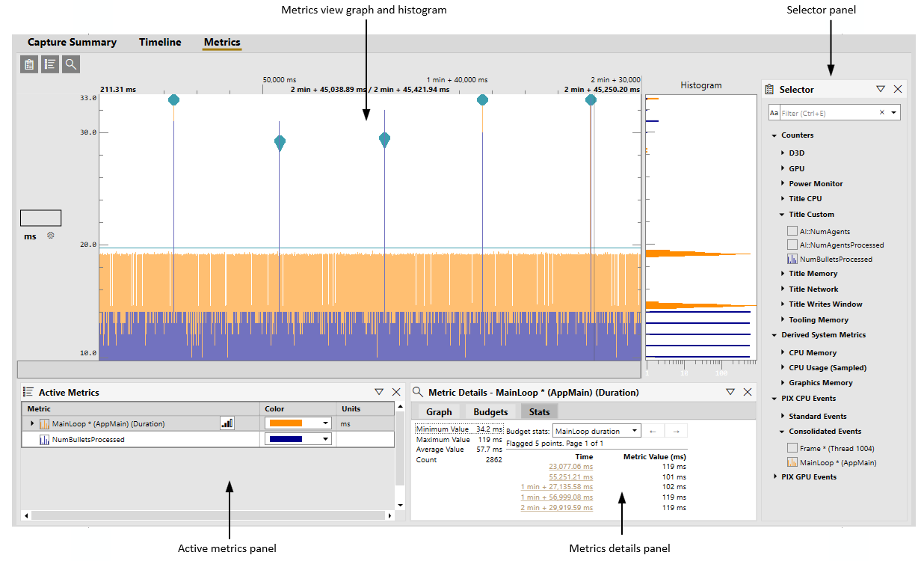924x561 pixels.
Task: Click the Filter (Ctrl+E) input field
Action: [828, 113]
